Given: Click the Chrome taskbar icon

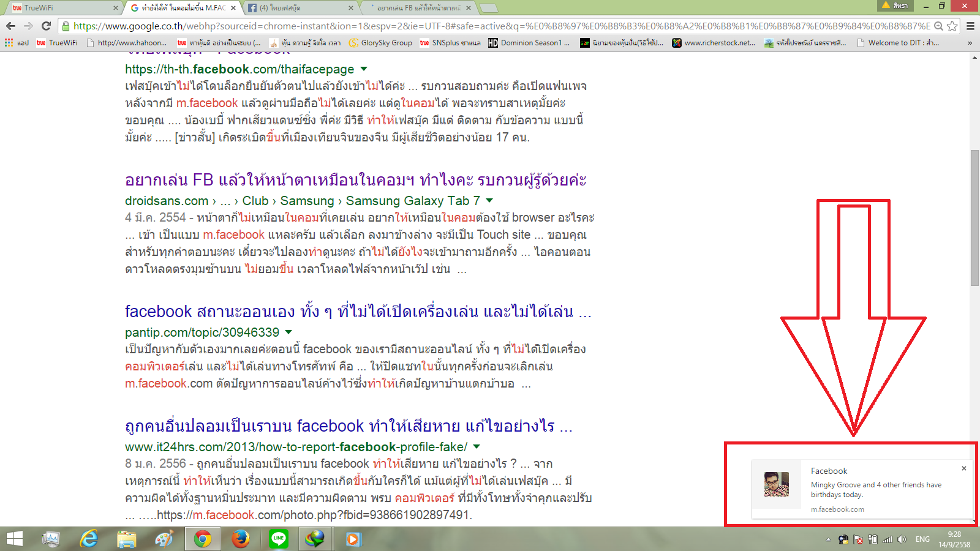Looking at the screenshot, I should pos(203,539).
